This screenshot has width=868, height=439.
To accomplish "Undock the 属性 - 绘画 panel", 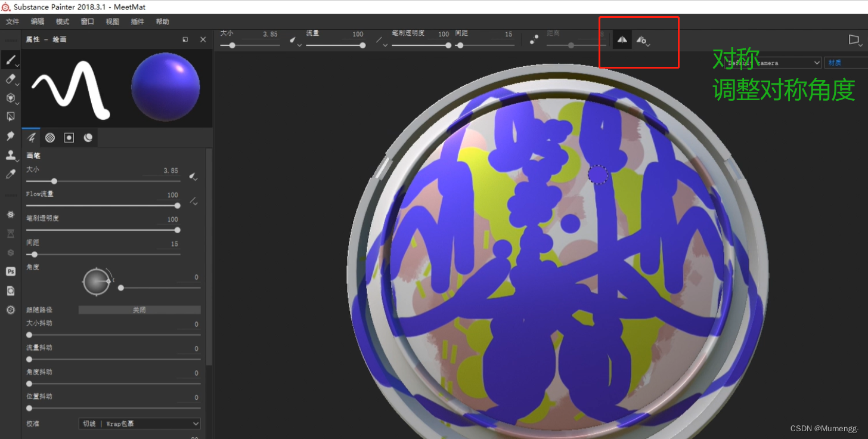I will (185, 39).
